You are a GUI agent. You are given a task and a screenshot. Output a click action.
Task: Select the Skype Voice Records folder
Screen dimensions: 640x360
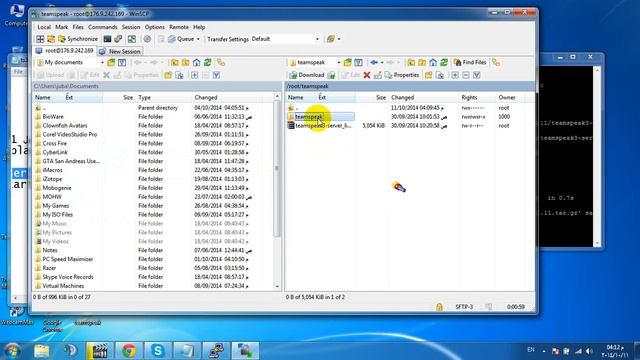68,277
